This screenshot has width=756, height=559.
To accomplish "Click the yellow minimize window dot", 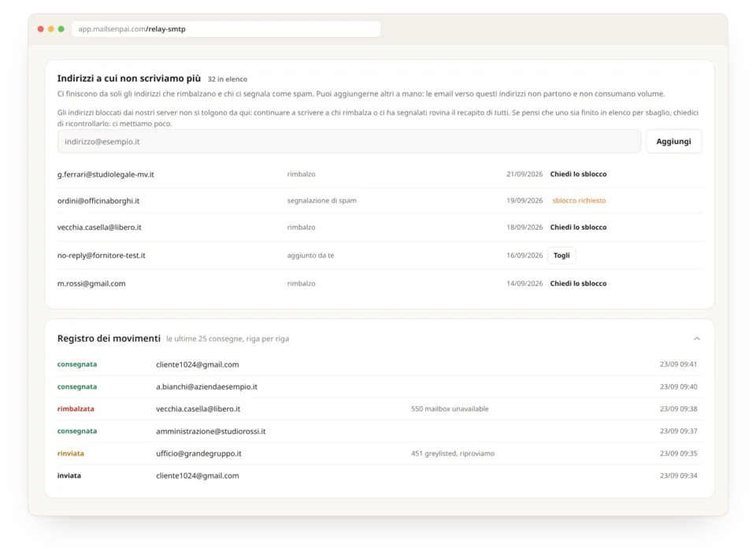I will pos(50,29).
